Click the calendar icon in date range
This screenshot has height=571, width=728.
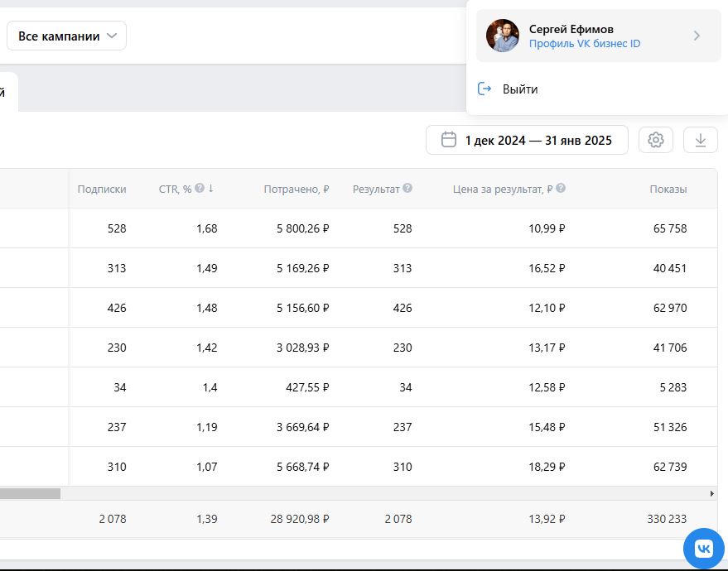pos(449,140)
